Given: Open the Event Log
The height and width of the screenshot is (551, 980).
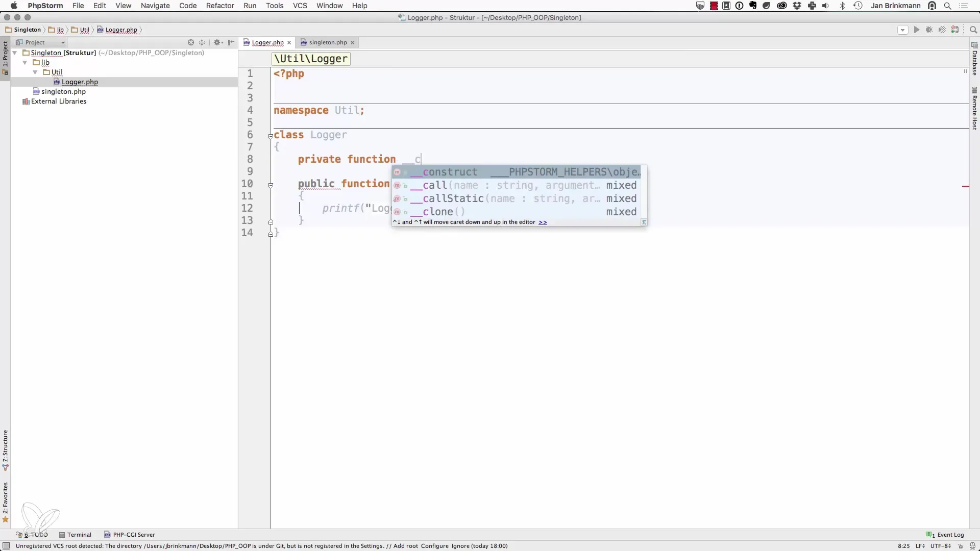Looking at the screenshot, I should click(x=945, y=535).
